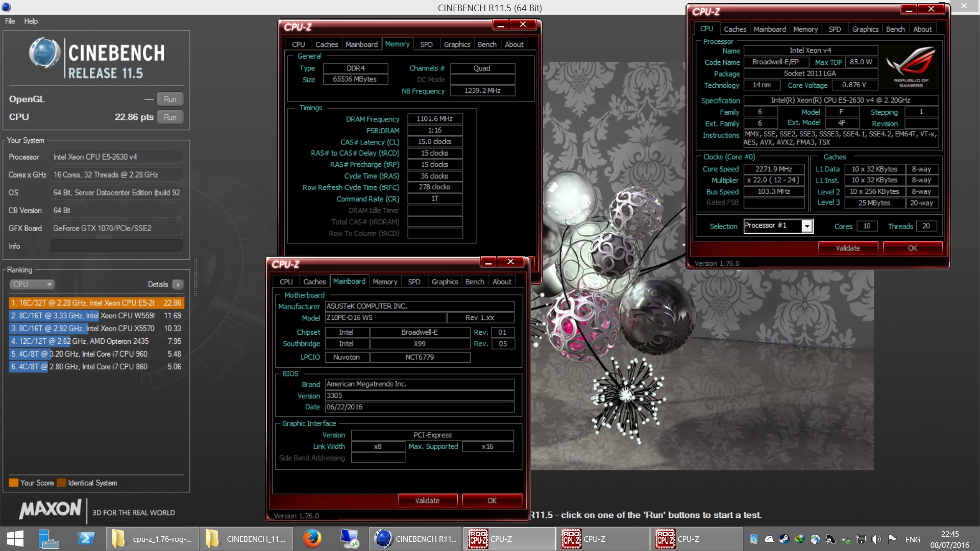Click the blue tray icon before OneDrive

click(x=754, y=539)
